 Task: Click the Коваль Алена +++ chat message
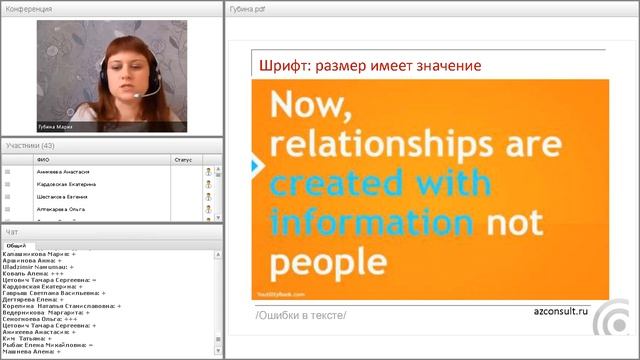pyautogui.click(x=33, y=273)
